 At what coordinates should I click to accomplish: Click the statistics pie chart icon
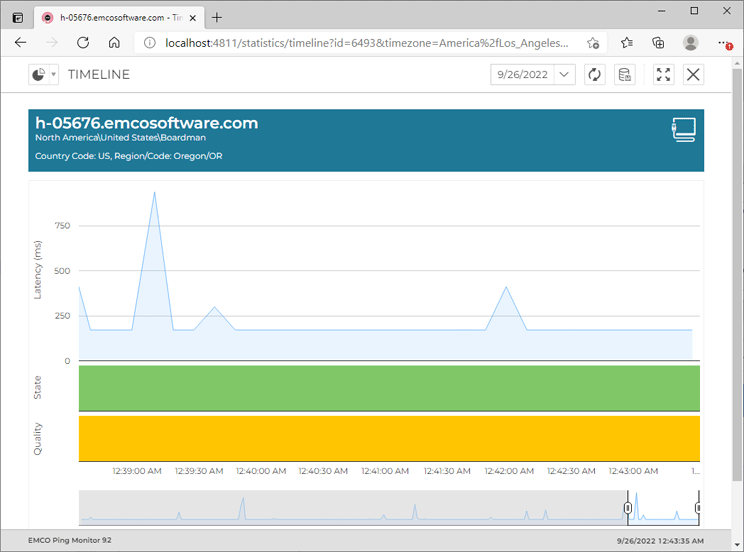point(38,75)
